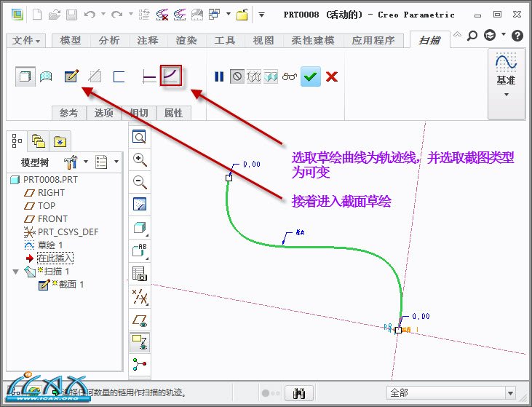Switch to the 注释 ribbon tab

pyautogui.click(x=148, y=40)
